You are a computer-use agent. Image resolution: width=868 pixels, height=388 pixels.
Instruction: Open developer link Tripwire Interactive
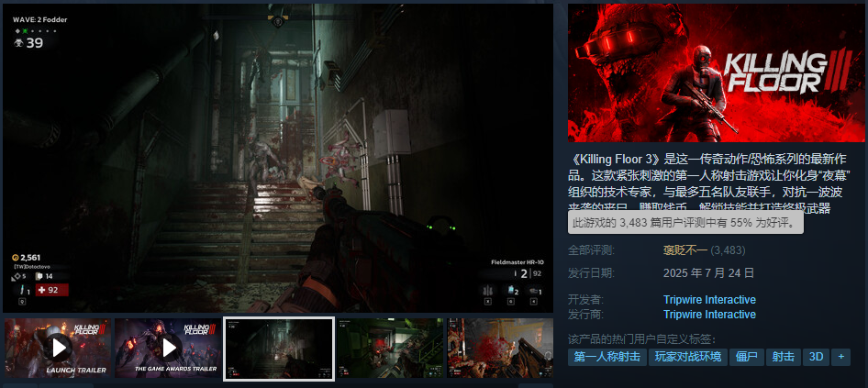pos(709,300)
